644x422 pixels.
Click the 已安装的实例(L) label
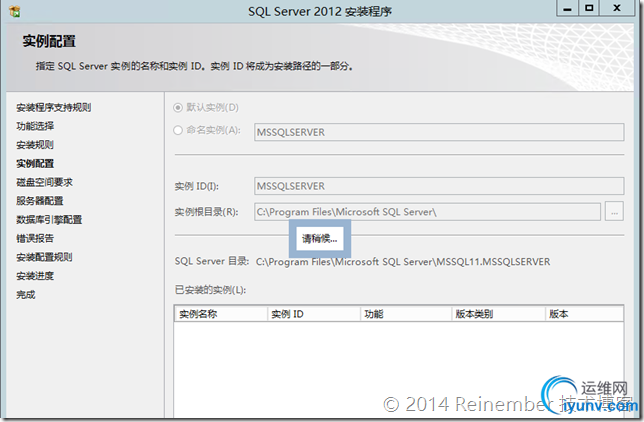210,290
